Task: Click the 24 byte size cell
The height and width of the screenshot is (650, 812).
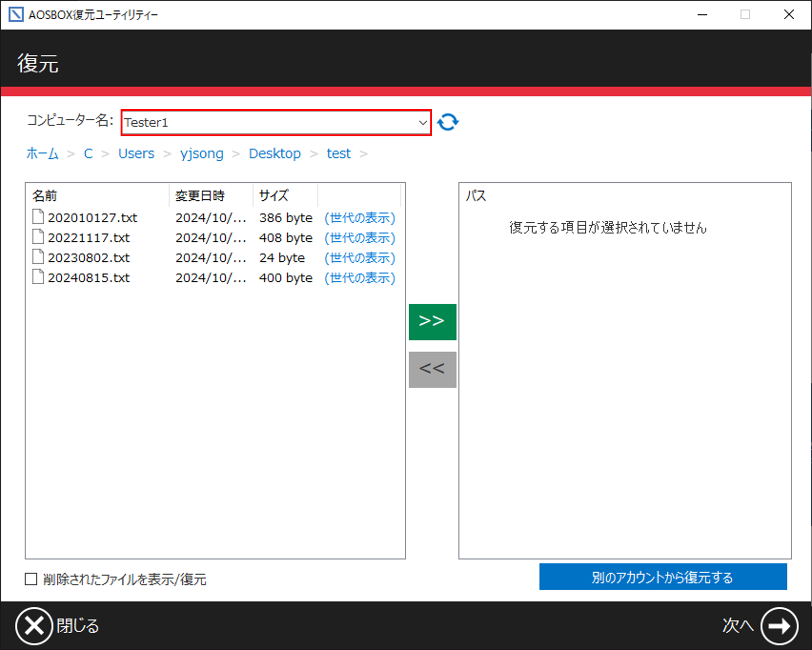Action: pos(282,258)
